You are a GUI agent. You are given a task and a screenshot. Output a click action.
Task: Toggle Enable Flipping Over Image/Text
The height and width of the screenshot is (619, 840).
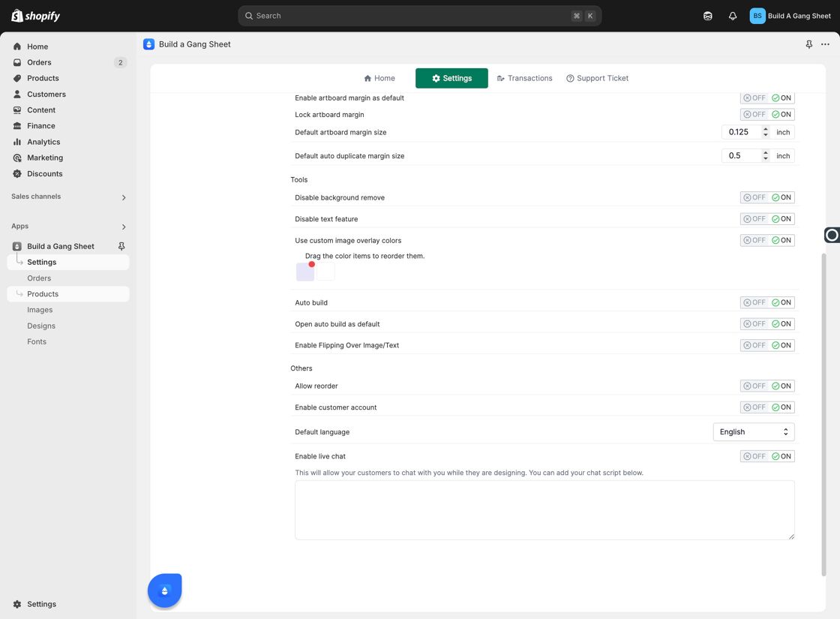(x=767, y=345)
